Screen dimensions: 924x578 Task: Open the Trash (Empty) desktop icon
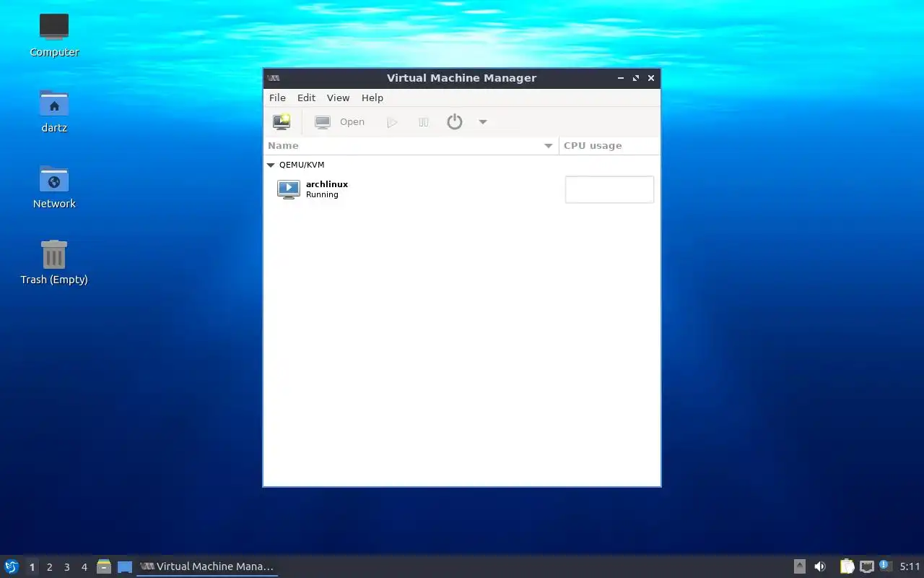point(54,263)
